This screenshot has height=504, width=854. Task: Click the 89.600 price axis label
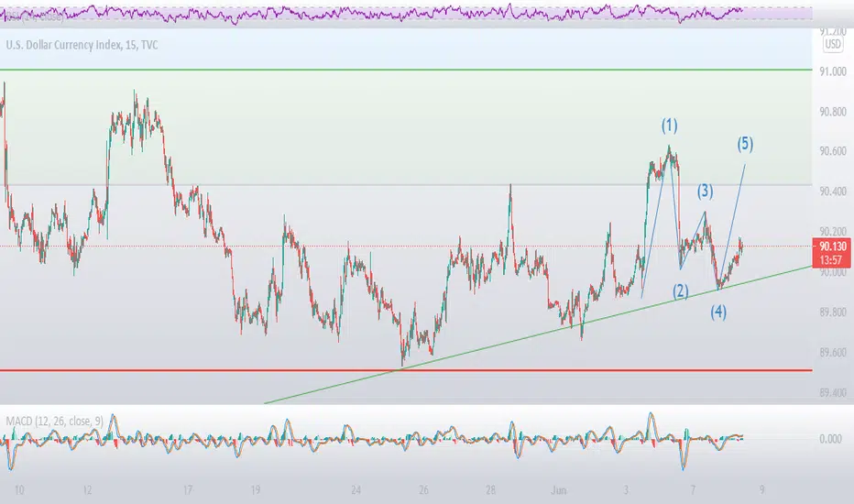tap(833, 353)
